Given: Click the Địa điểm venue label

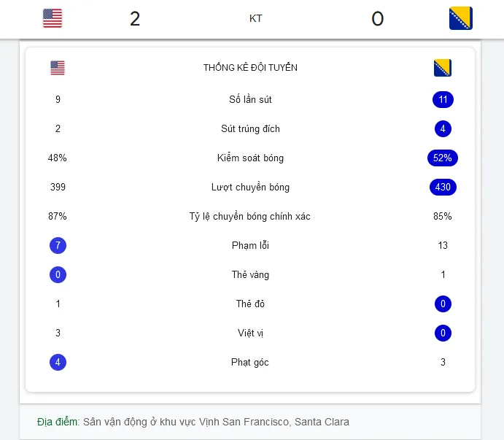Looking at the screenshot, I should (58, 422).
